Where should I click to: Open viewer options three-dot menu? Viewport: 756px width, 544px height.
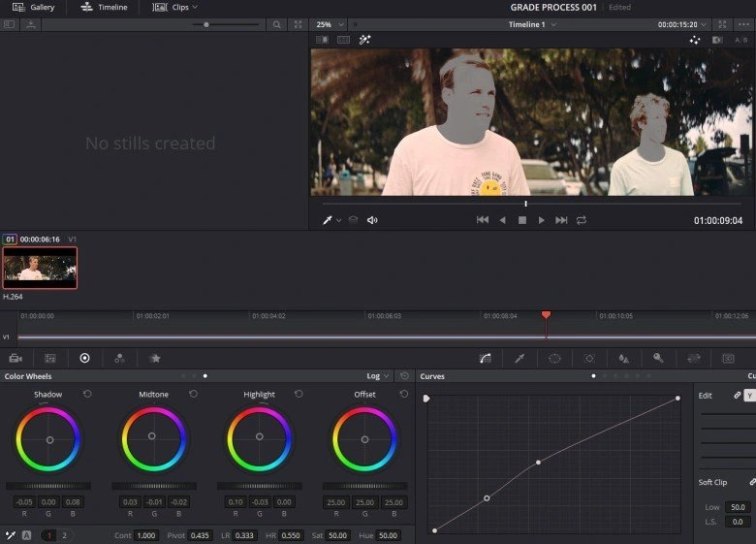743,24
